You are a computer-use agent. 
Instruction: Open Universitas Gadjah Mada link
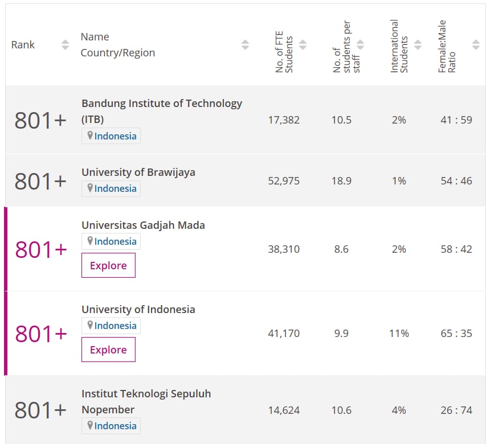click(143, 225)
